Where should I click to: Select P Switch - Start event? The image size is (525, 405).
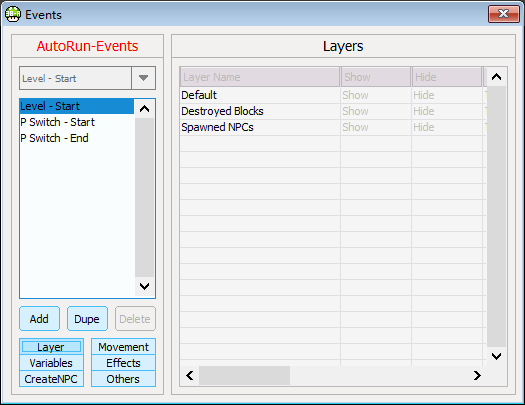click(x=57, y=122)
